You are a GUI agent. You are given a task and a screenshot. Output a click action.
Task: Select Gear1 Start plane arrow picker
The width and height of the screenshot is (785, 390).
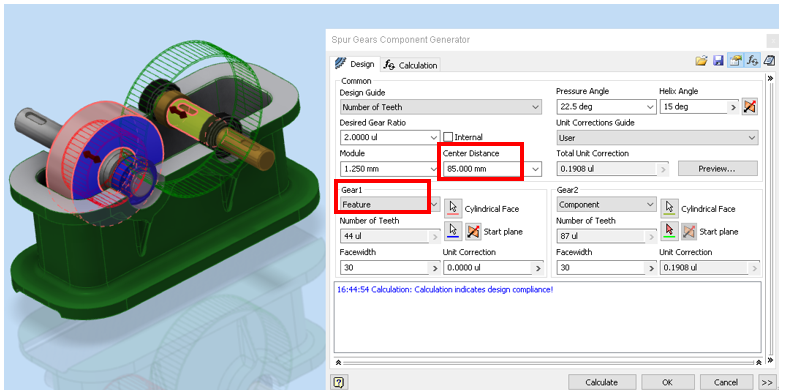453,230
